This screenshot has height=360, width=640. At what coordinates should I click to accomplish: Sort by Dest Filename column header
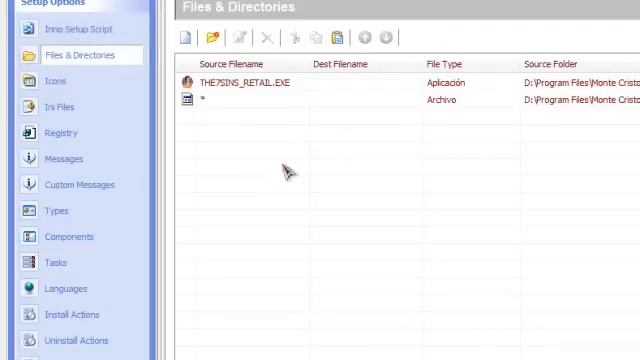tap(340, 64)
